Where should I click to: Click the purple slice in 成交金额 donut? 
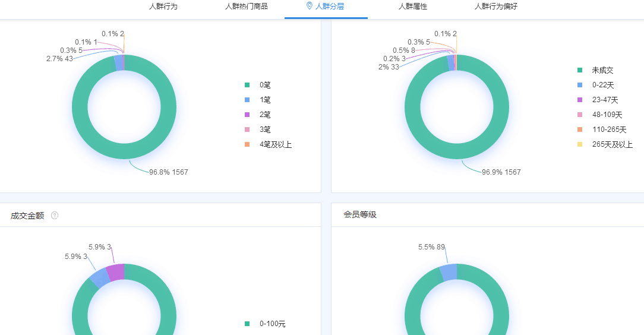click(x=115, y=273)
